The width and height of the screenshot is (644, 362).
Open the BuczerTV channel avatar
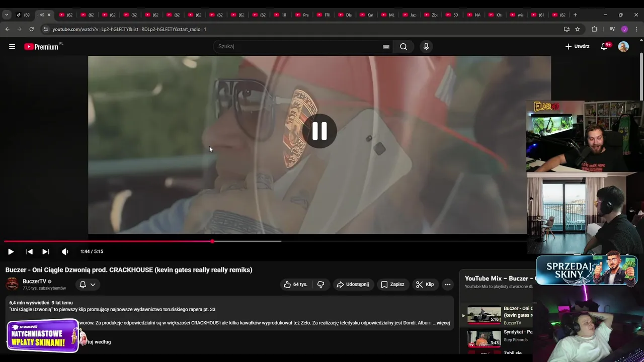point(12,284)
